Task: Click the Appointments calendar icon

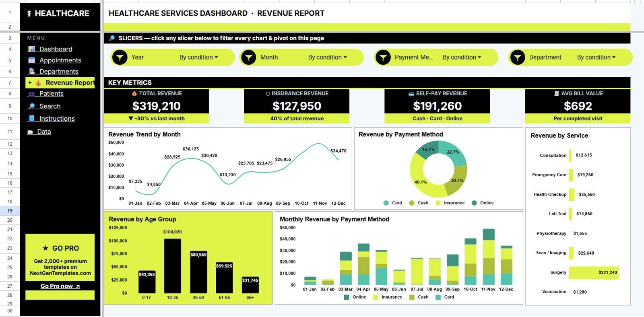Action: [x=31, y=60]
